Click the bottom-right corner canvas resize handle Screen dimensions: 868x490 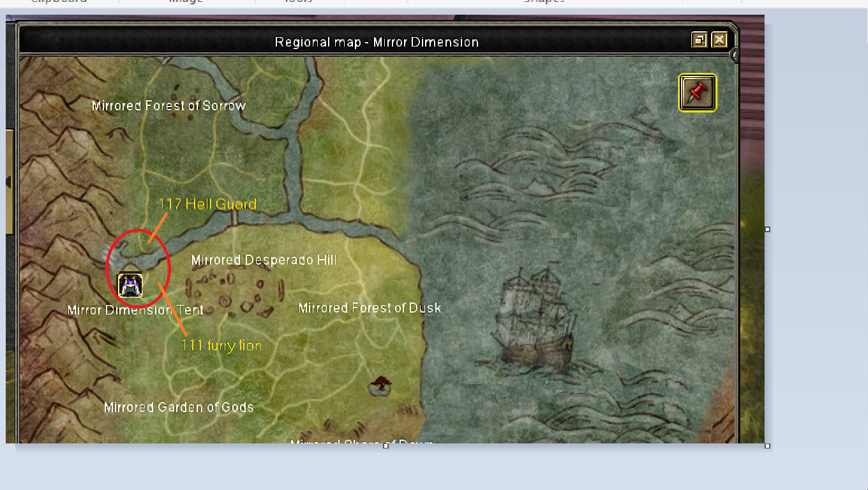click(x=767, y=446)
